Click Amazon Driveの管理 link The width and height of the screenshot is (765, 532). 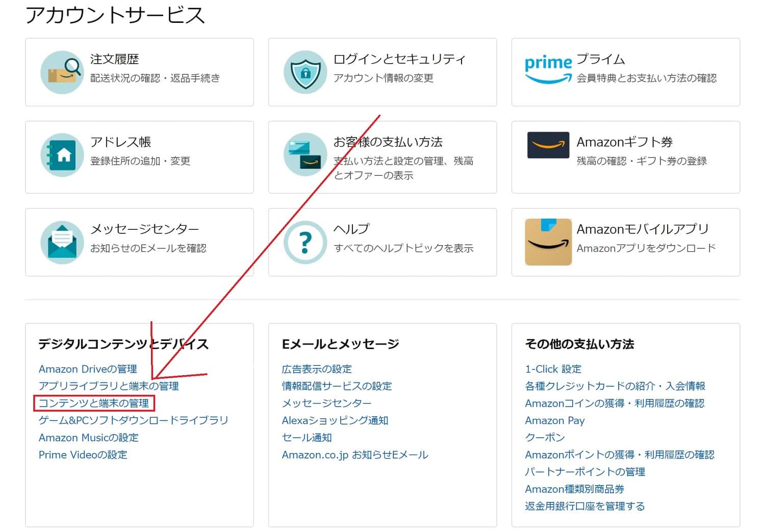[x=88, y=369]
